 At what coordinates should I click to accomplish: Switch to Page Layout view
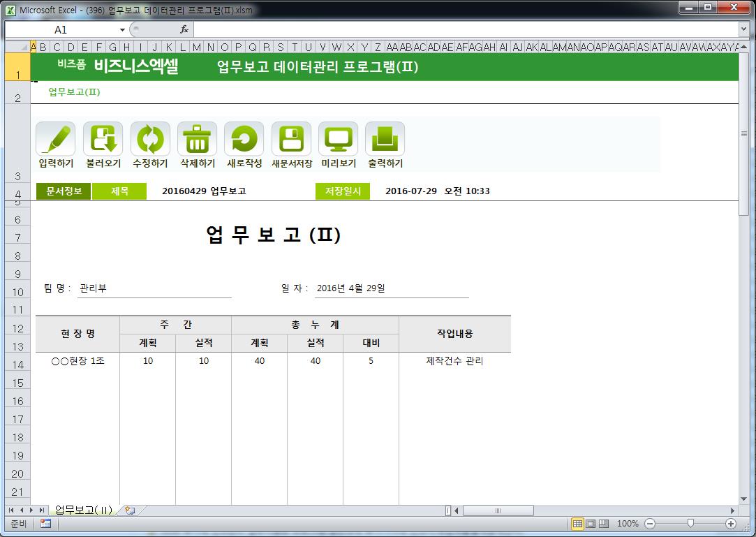[590, 524]
